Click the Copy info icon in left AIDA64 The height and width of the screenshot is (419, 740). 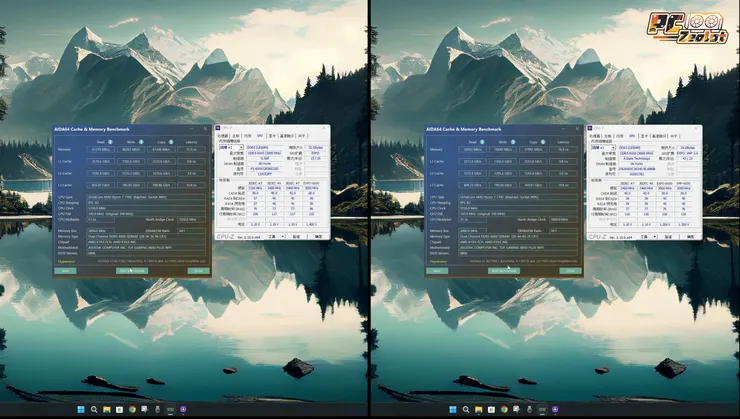point(171,142)
